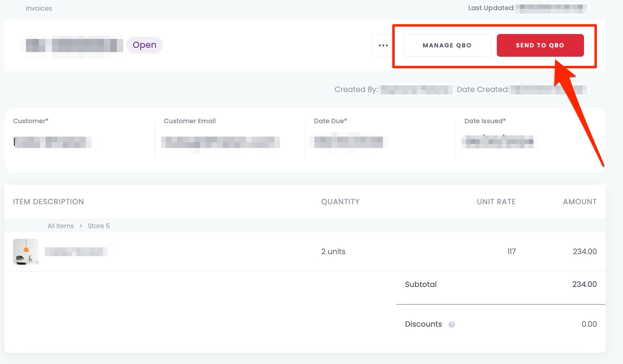
Task: Click the Date Created label
Action: [x=483, y=89]
